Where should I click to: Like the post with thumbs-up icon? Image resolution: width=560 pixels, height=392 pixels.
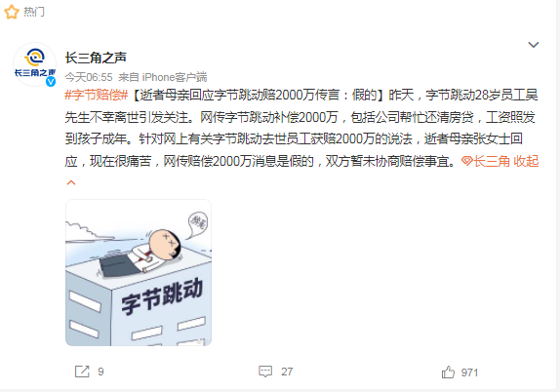click(x=448, y=372)
